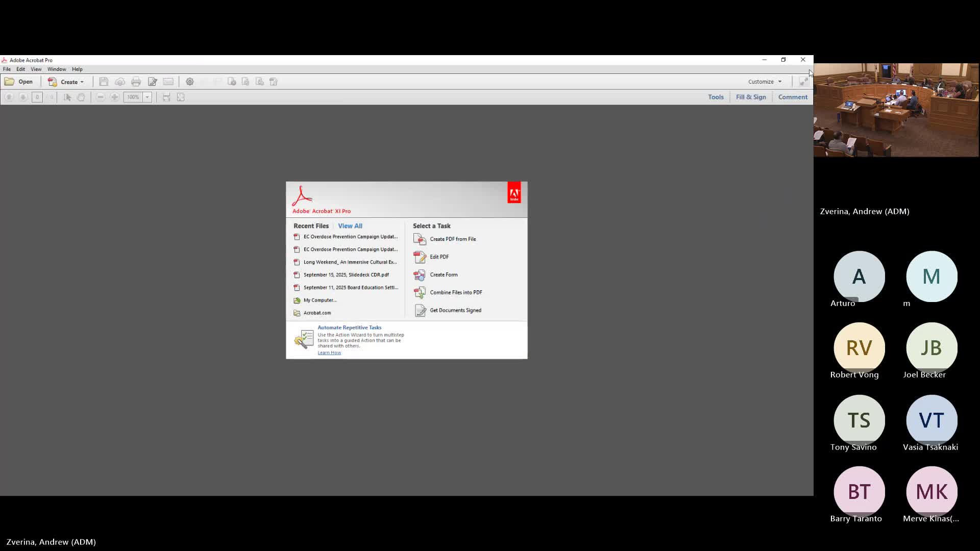Open September 15, 2025 Slidedeck CDR.pdf
The width and height of the screenshot is (980, 551).
click(346, 274)
